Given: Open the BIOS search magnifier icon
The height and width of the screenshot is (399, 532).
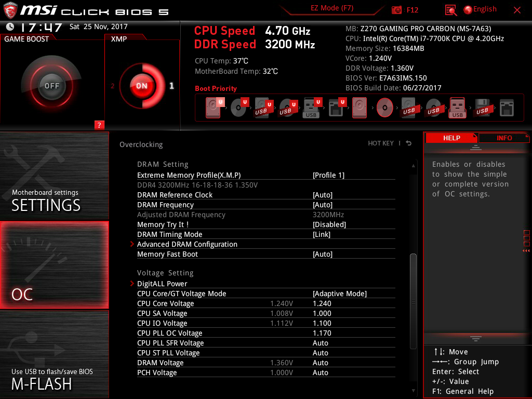Looking at the screenshot, I should (x=450, y=10).
